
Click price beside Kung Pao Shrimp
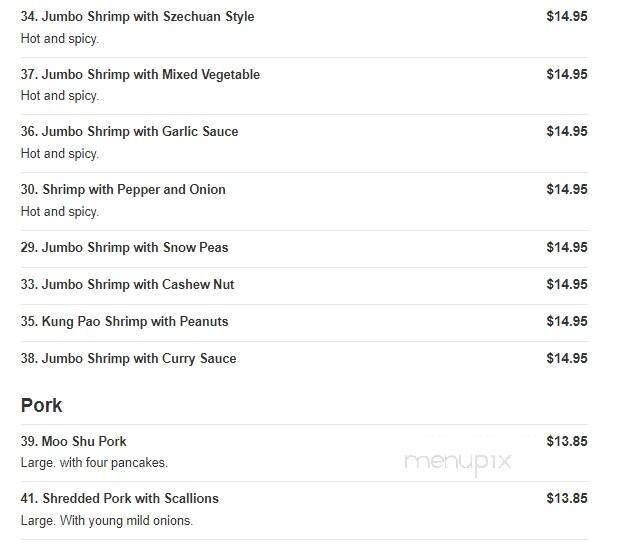tap(566, 322)
